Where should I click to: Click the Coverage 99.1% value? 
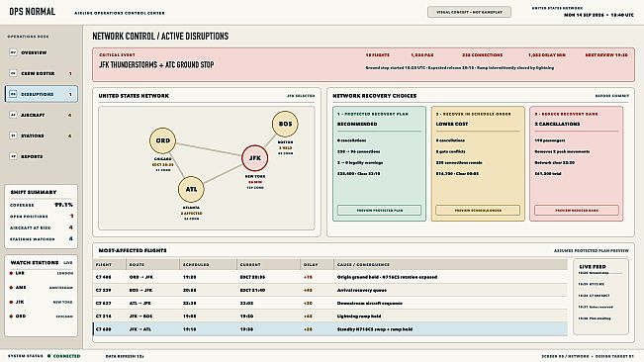click(x=63, y=205)
